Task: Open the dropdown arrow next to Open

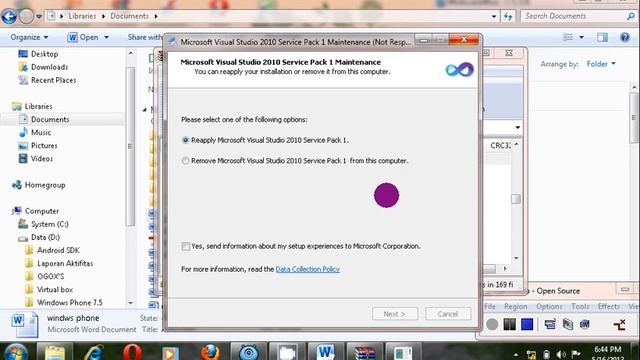Action: tap(107, 37)
